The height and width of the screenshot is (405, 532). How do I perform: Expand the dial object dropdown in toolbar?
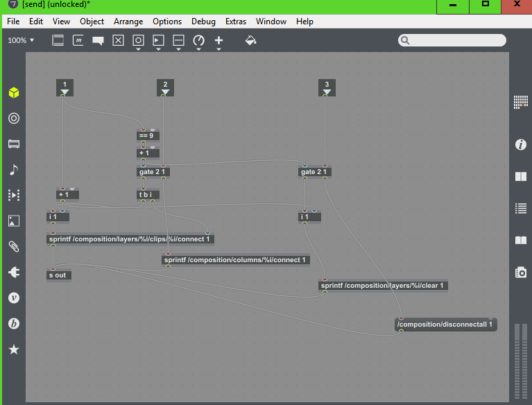[x=199, y=49]
